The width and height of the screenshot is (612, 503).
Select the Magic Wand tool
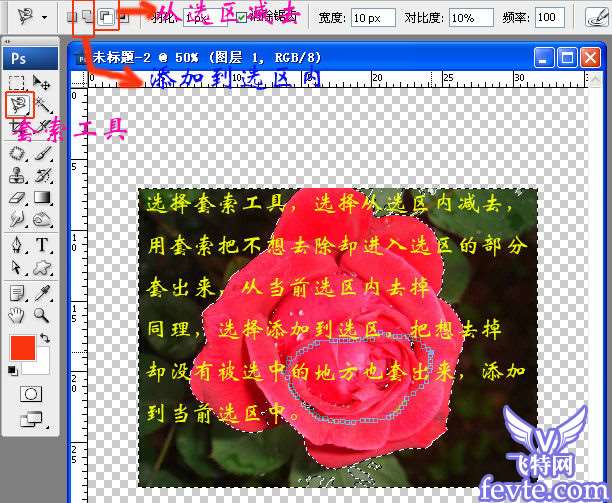coord(43,104)
